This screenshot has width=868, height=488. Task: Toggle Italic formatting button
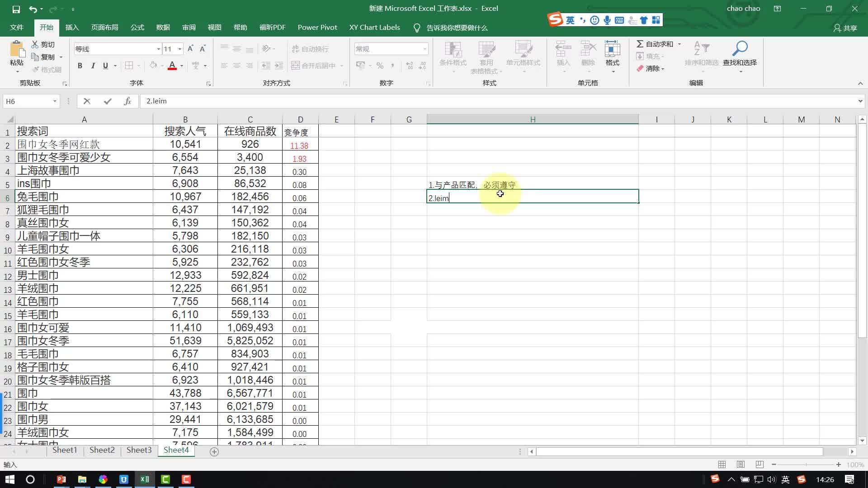click(x=93, y=66)
